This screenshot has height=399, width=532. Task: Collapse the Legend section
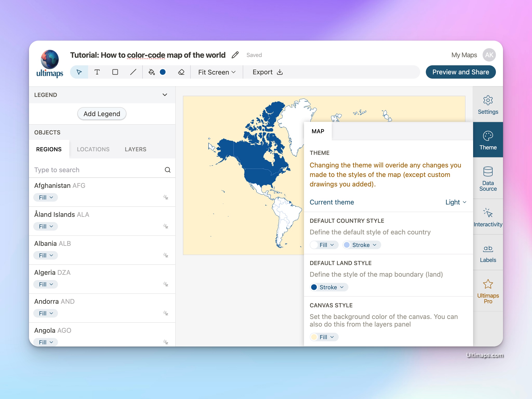[x=165, y=95]
